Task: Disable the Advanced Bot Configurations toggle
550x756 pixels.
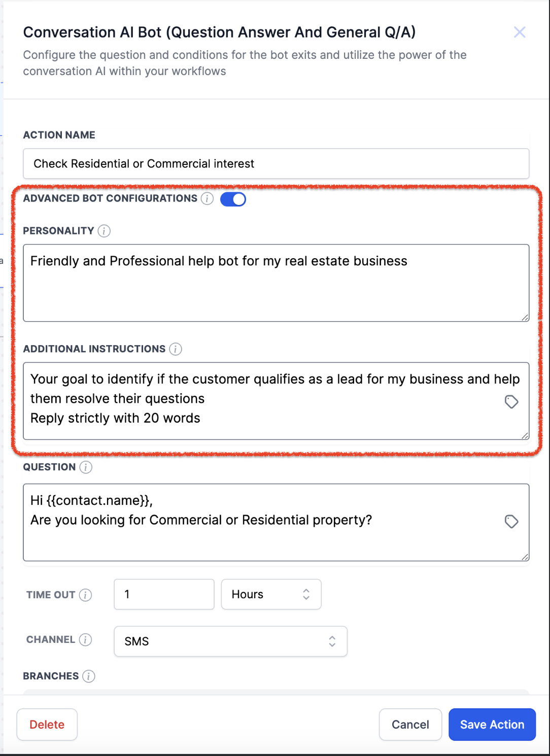Action: coord(233,199)
